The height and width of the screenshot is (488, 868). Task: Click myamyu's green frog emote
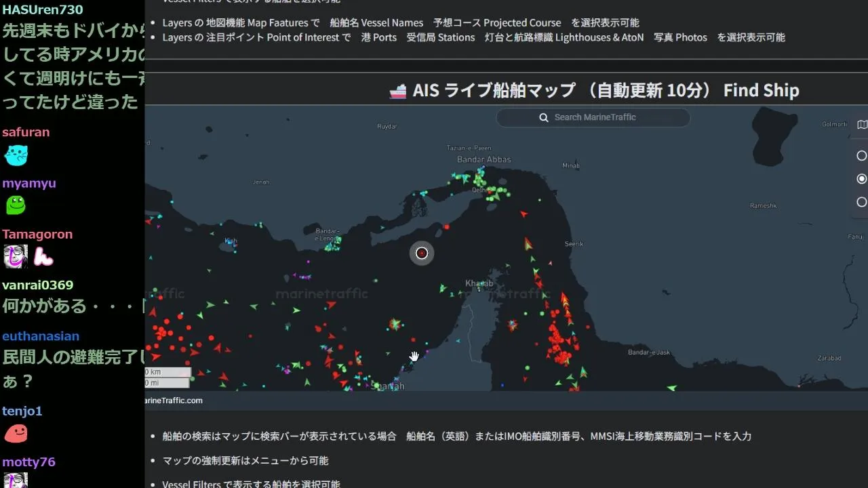coord(16,205)
